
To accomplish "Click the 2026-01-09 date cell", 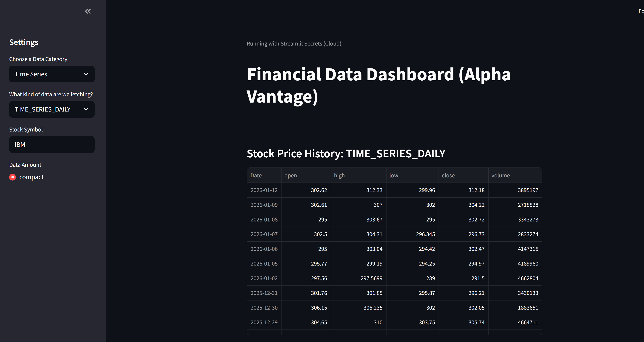I will pyautogui.click(x=264, y=205).
